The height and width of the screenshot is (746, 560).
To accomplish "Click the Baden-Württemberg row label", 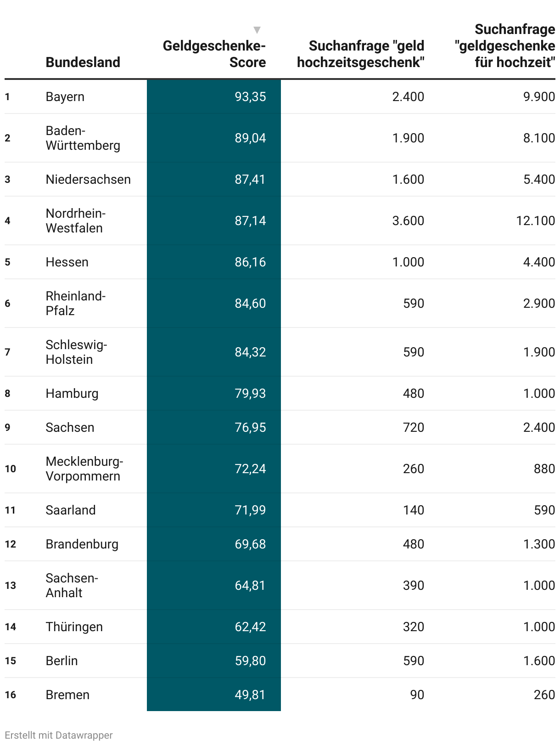I will coord(83,138).
